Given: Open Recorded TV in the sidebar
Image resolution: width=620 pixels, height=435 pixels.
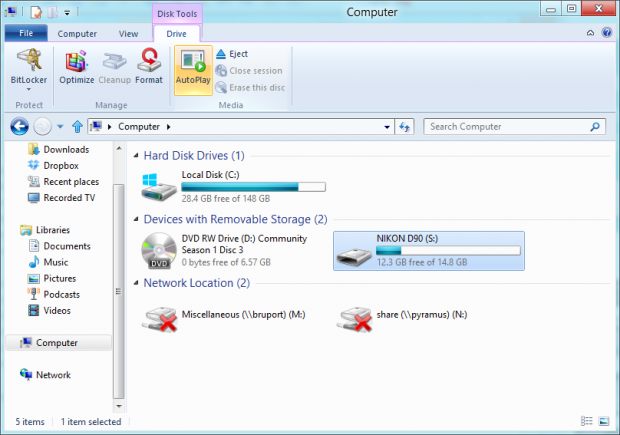Looking at the screenshot, I should click(61, 198).
